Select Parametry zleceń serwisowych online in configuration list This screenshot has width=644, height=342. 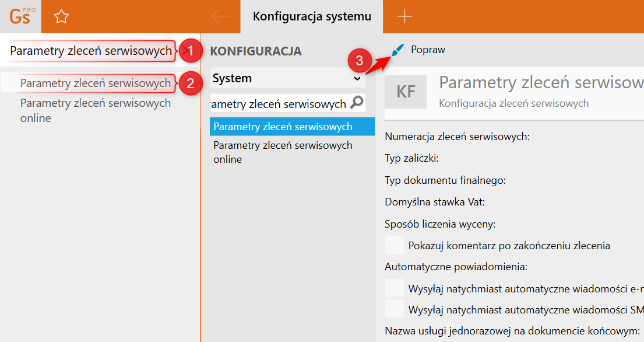(x=283, y=152)
